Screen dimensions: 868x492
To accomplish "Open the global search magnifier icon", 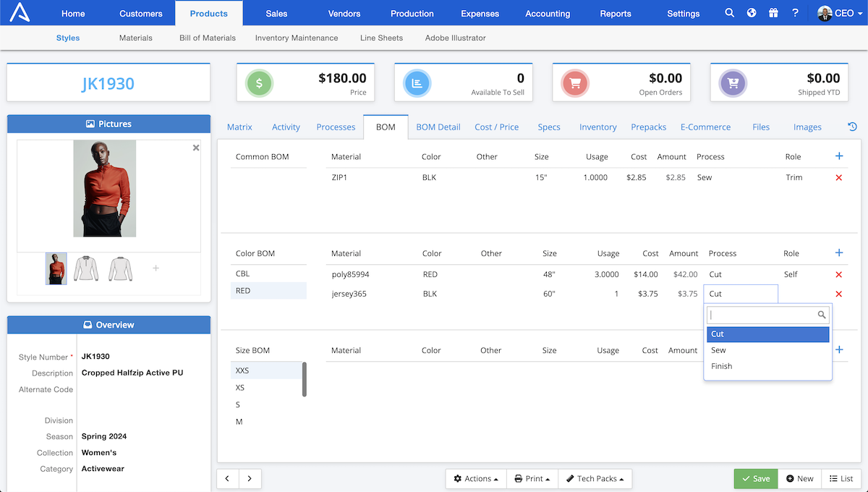I will click(729, 12).
